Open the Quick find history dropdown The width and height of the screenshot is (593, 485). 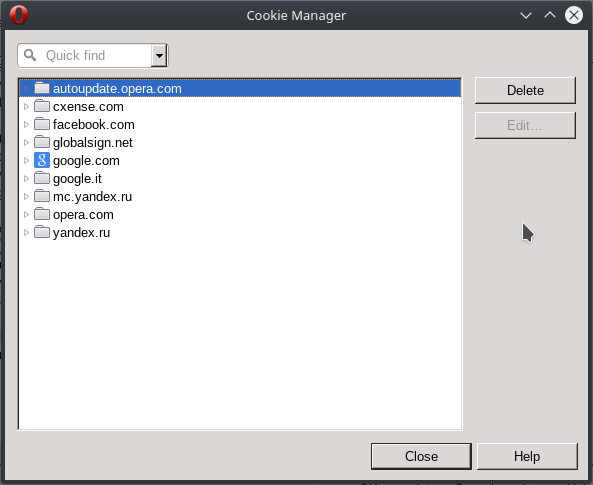[x=159, y=56]
